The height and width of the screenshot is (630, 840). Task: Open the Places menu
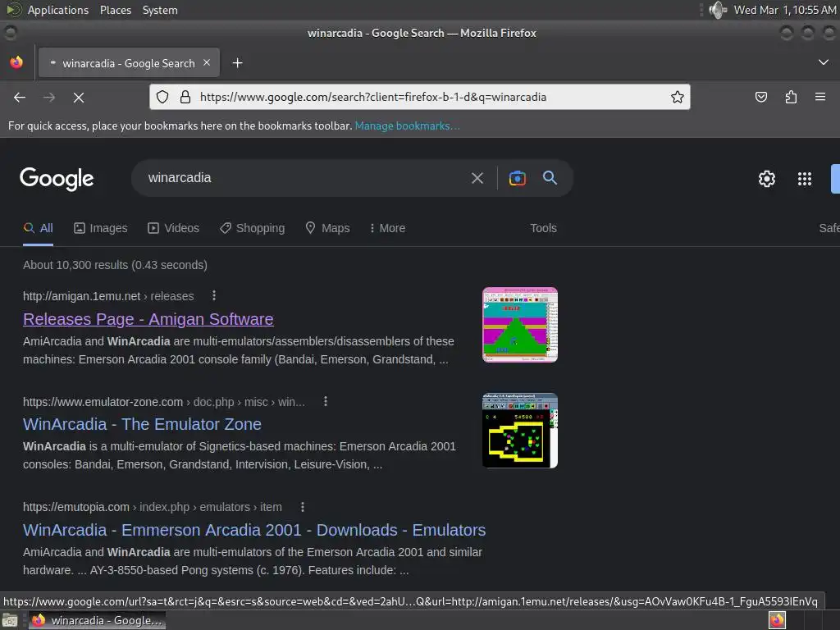[x=116, y=10]
